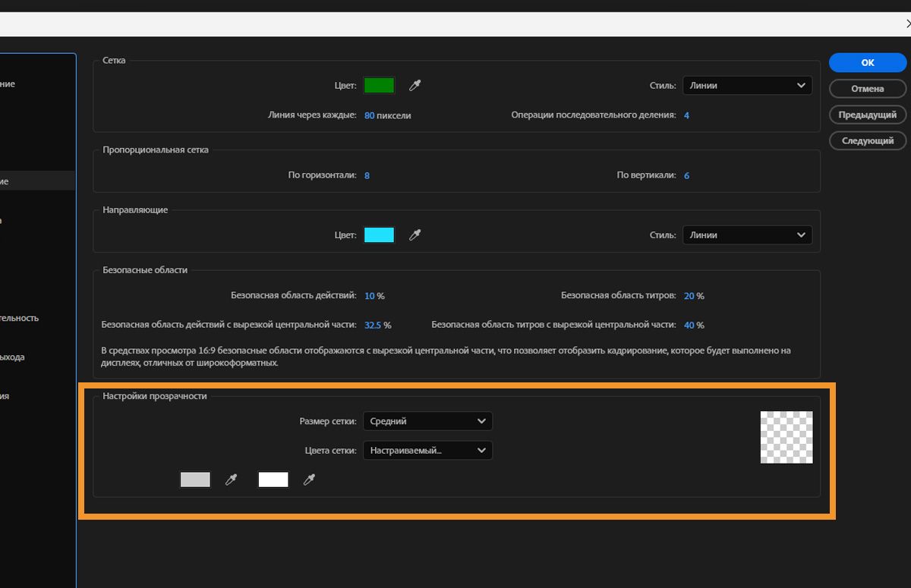
Task: Pick gray transparency color with eyedropper
Action: click(232, 480)
